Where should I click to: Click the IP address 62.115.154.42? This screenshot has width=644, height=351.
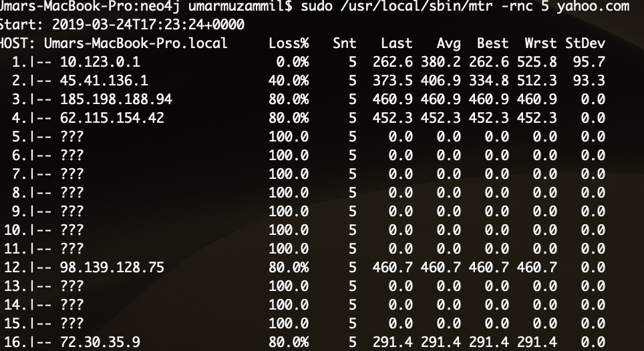click(x=112, y=118)
